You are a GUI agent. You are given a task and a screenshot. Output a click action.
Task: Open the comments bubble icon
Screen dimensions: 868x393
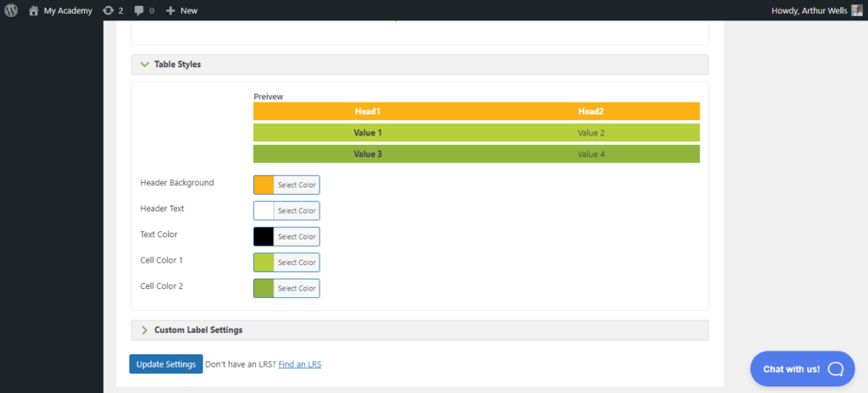point(140,10)
